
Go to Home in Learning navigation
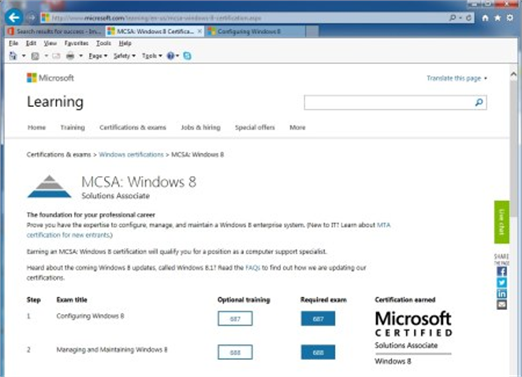[x=37, y=127]
